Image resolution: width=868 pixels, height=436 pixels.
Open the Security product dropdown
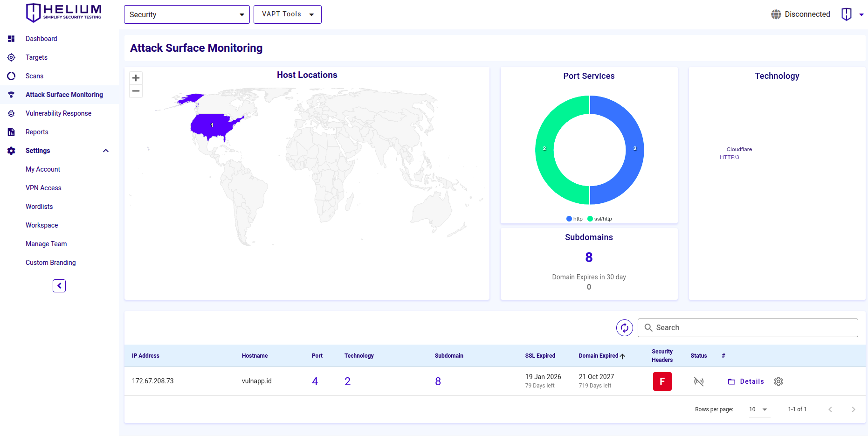(x=186, y=14)
